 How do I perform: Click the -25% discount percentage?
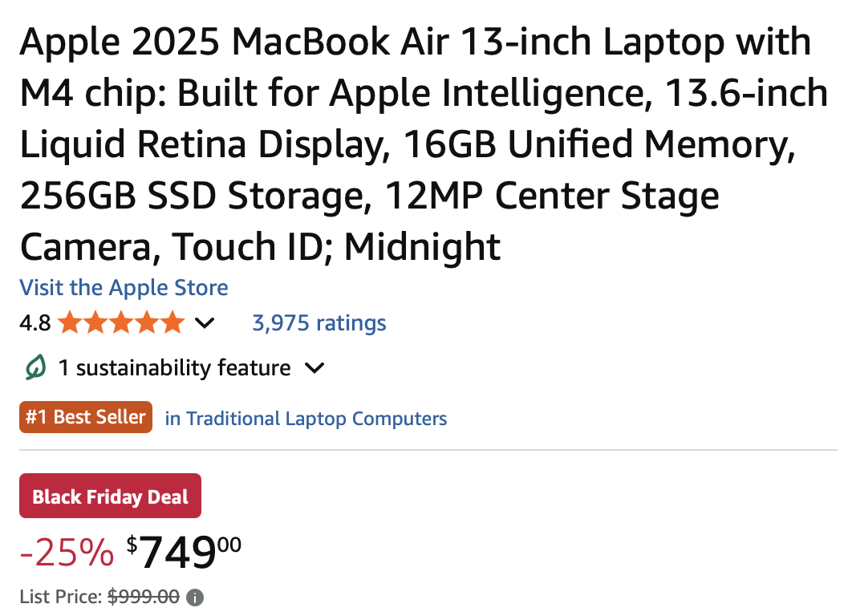(x=67, y=553)
